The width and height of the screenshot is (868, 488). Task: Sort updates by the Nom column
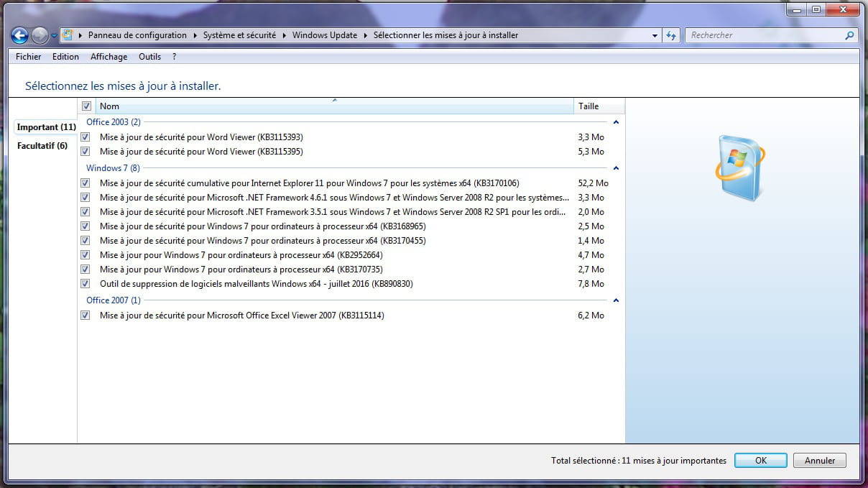[x=334, y=106]
